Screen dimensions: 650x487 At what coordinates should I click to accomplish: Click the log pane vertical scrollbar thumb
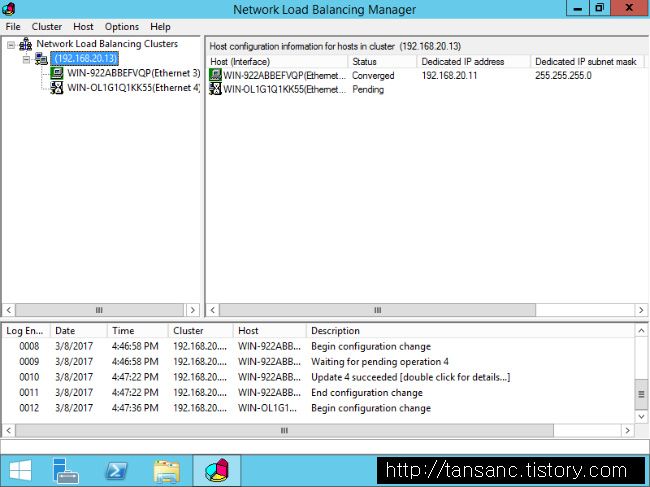point(641,394)
